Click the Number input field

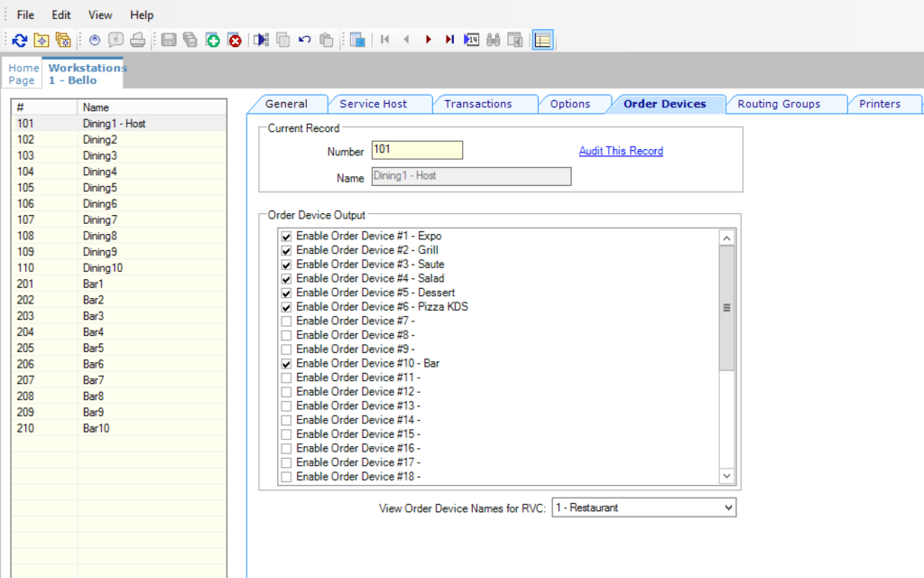click(417, 150)
